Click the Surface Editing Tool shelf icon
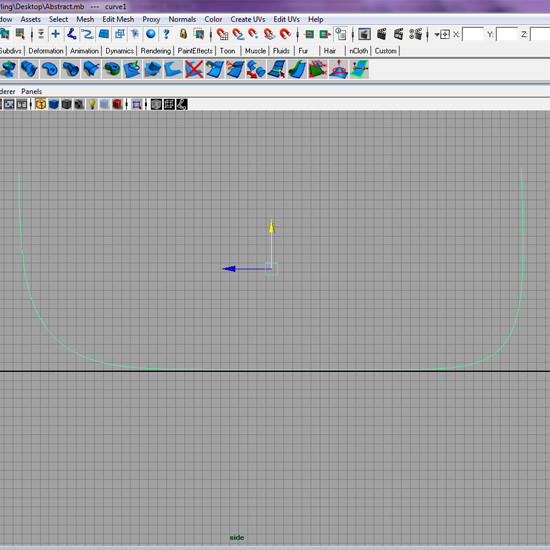This screenshot has width=550, height=550. [x=359, y=69]
